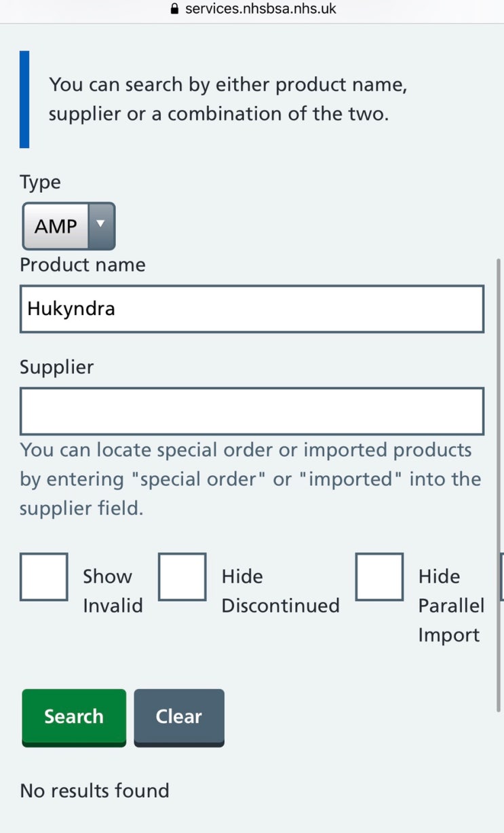504x833 pixels.
Task: Tap the services.nhsbsa.nhs.uk address text
Action: coord(260,10)
